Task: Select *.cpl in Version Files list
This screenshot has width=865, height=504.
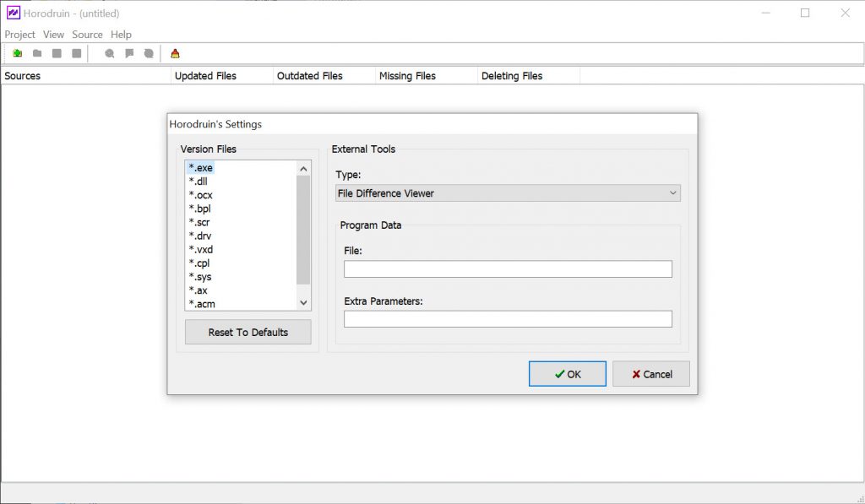Action: (199, 263)
